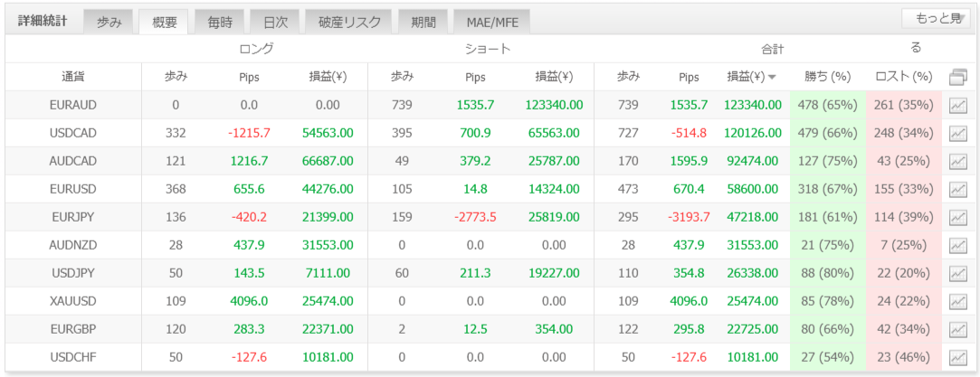
Task: Switch to the 歩み tab
Action: (x=109, y=23)
